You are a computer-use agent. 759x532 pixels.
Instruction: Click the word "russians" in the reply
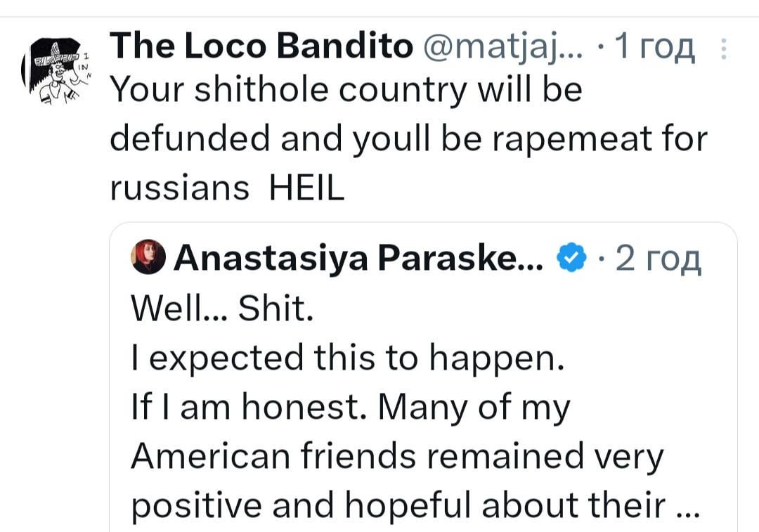click(179, 188)
